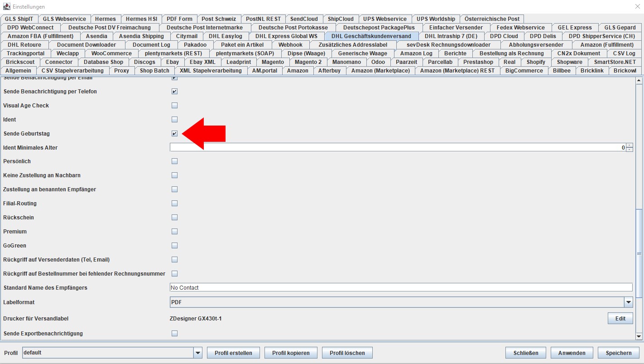Screen dimensions: 644x364
Task: Click the settings panel scroll down arrow
Action: pyautogui.click(x=639, y=336)
